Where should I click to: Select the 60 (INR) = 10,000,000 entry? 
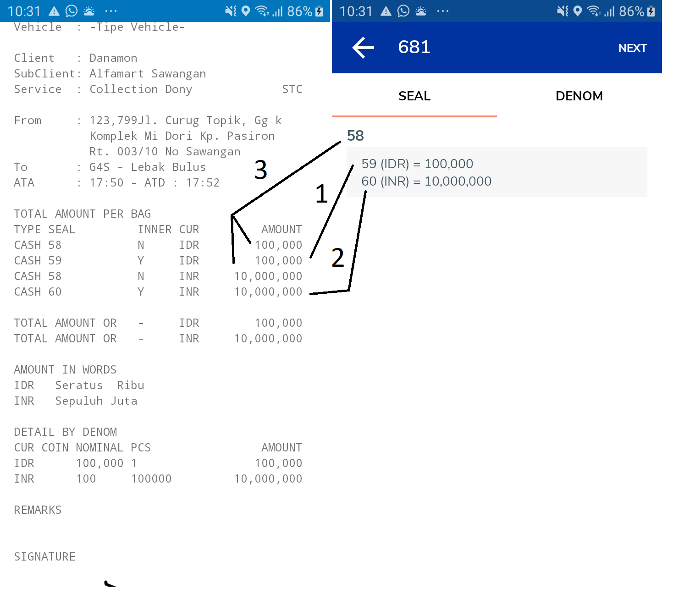tap(426, 181)
